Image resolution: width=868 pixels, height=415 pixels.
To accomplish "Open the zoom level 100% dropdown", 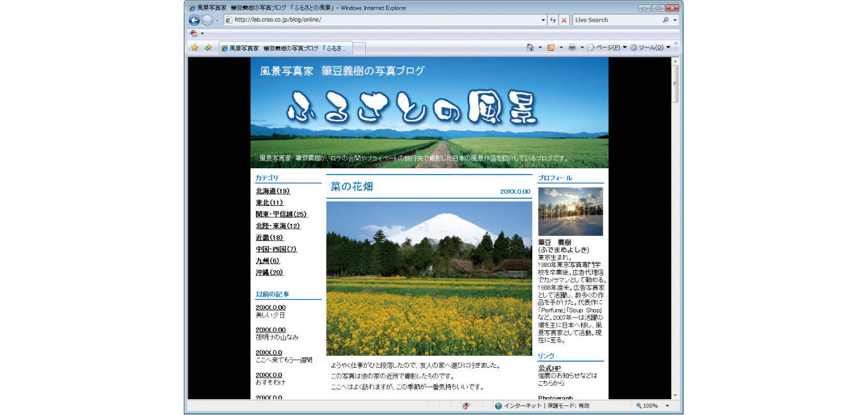I will click(x=668, y=406).
